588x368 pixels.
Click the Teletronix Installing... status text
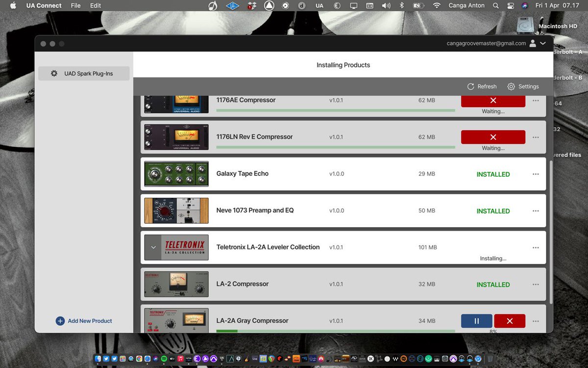pos(493,259)
